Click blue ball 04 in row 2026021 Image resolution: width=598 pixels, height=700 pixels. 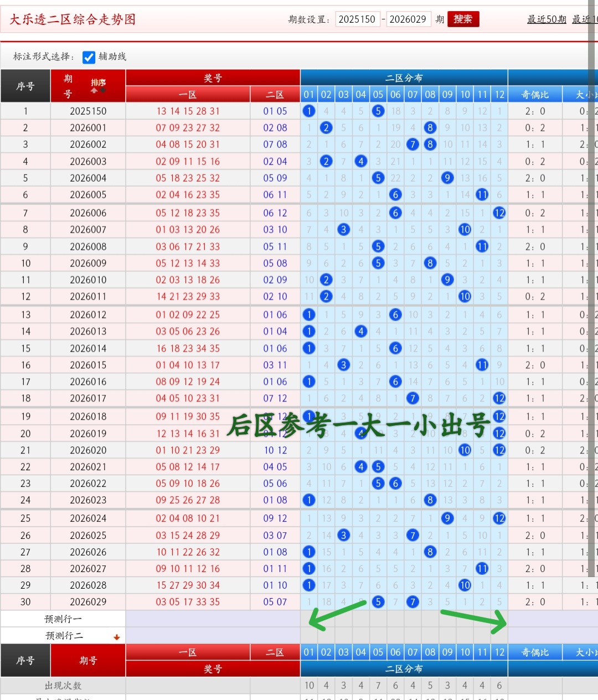361,467
